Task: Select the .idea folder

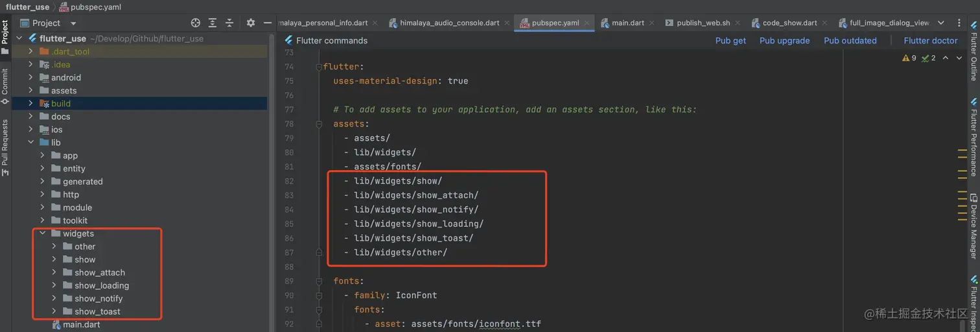Action: point(60,64)
